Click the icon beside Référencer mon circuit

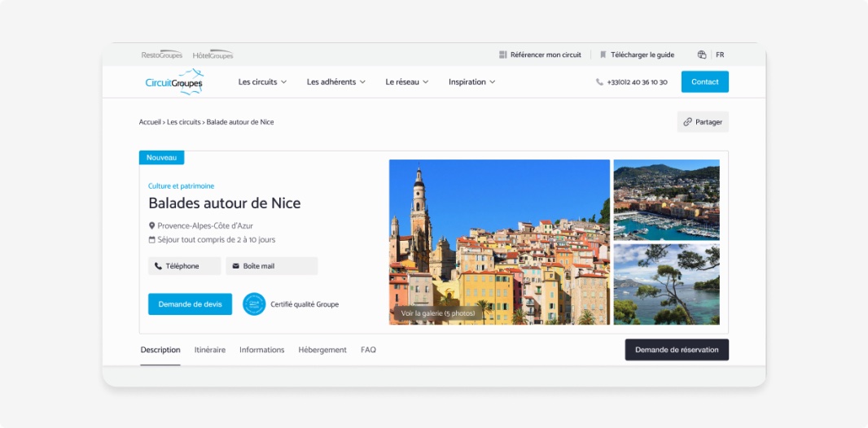coord(502,55)
